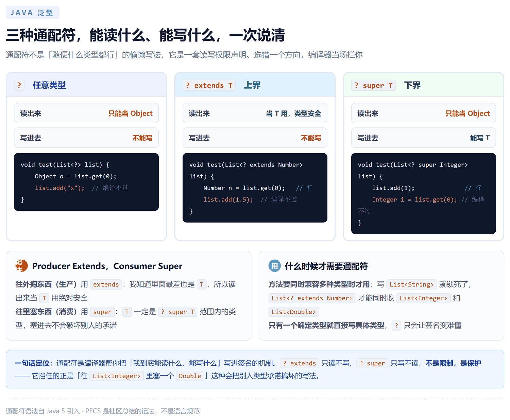Viewport: 510px width, 420px height.
Task: Click the inline extends code chip after 往外掏东西
Action: (106, 284)
